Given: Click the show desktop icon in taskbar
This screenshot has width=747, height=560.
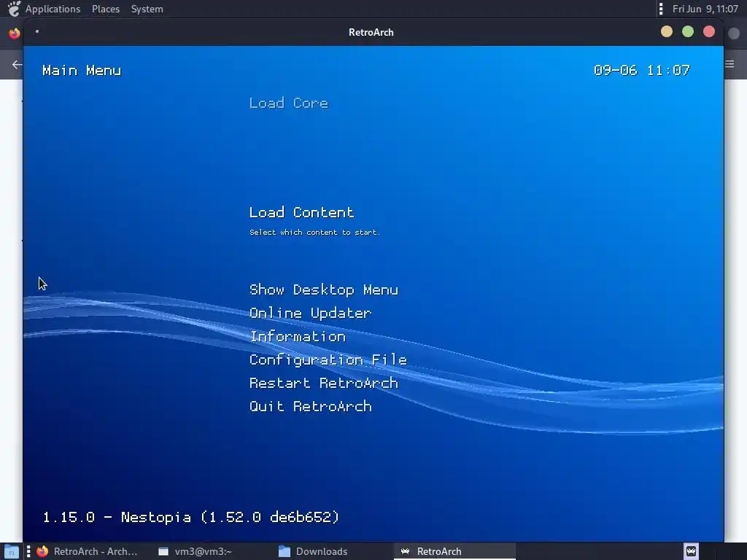Looking at the screenshot, I should tap(11, 551).
